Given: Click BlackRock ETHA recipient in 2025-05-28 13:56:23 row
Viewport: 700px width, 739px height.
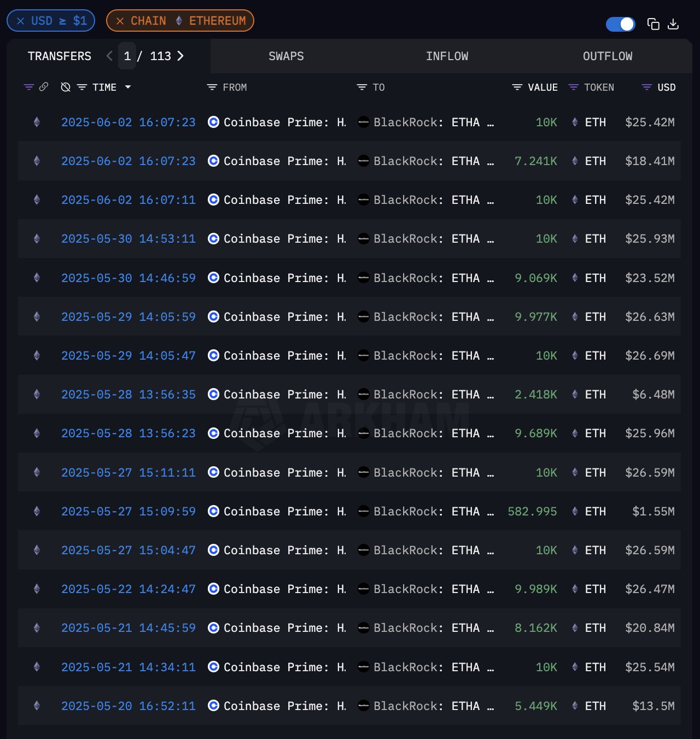Looking at the screenshot, I should [434, 433].
